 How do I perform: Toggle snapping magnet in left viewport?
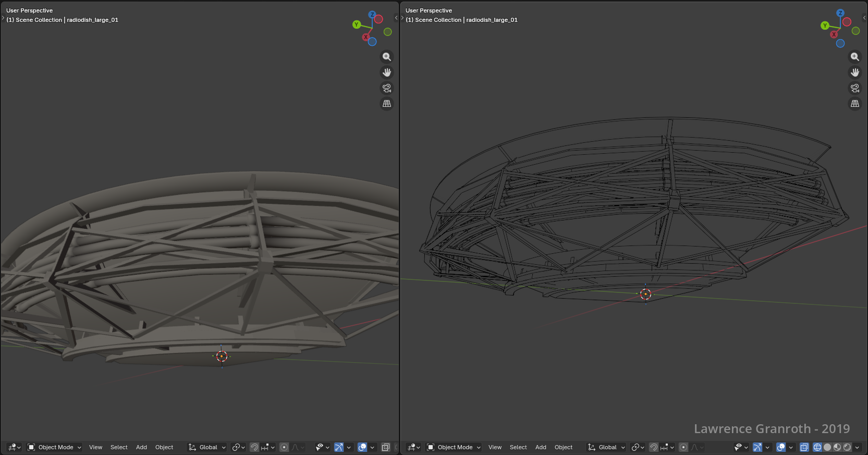[254, 447]
